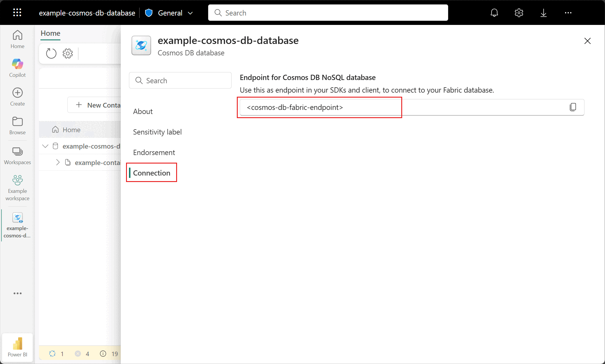Select the Connection settings tab
The width and height of the screenshot is (605, 364).
(152, 173)
